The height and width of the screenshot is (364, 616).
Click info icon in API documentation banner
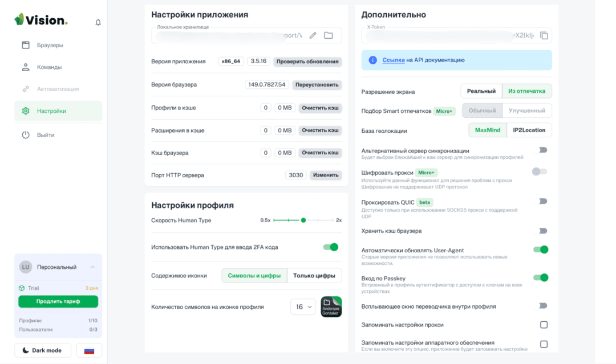(372, 60)
